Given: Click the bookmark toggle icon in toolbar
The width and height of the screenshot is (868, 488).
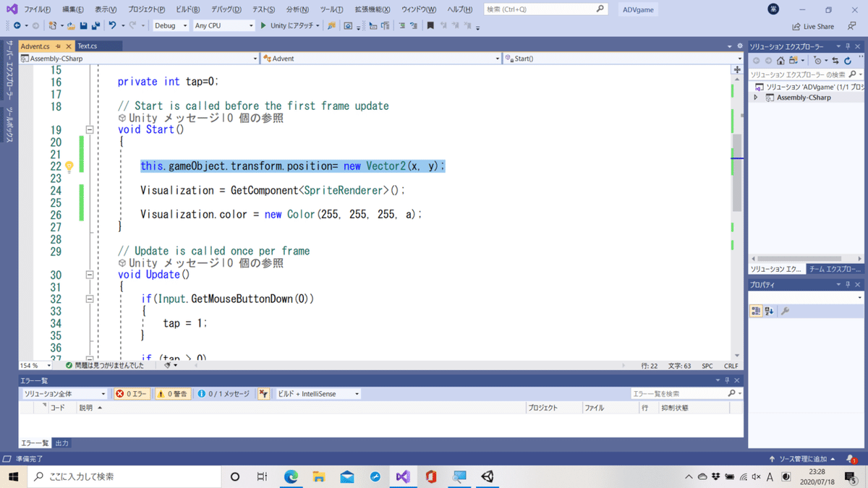Looking at the screenshot, I should tap(430, 25).
